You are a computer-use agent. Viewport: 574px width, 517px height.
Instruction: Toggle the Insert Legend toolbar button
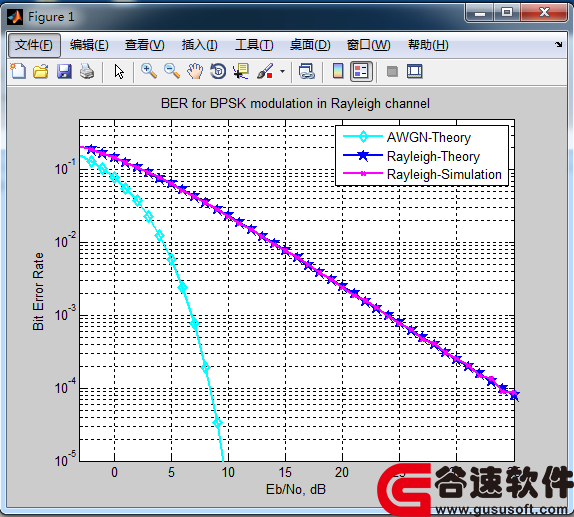click(361, 71)
